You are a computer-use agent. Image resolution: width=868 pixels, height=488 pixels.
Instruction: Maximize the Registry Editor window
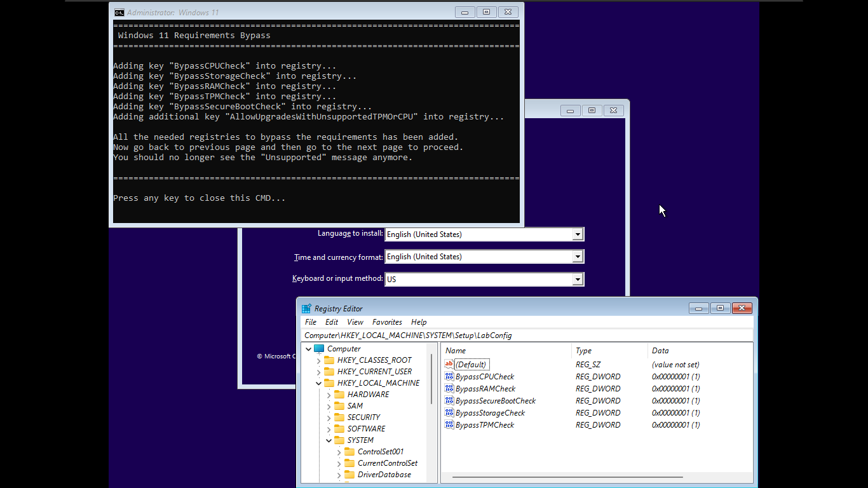pyautogui.click(x=720, y=308)
